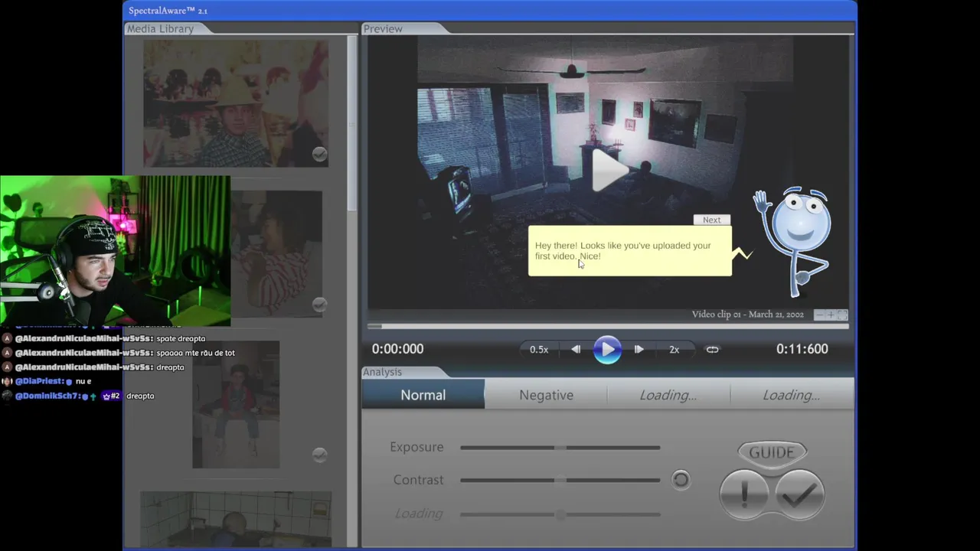Click the Contrast label
The width and height of the screenshot is (980, 551).
[x=418, y=480]
